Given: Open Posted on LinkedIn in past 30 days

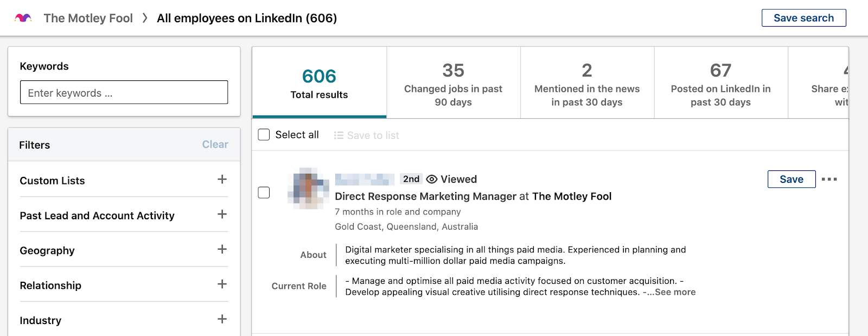Looking at the screenshot, I should 720,83.
